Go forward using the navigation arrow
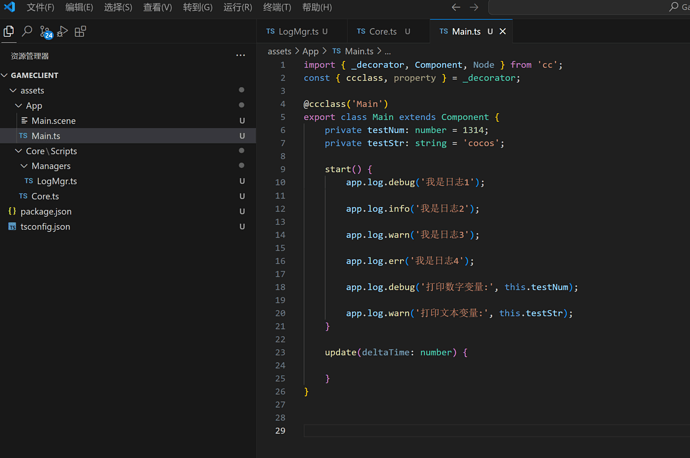The width and height of the screenshot is (690, 458). [474, 7]
